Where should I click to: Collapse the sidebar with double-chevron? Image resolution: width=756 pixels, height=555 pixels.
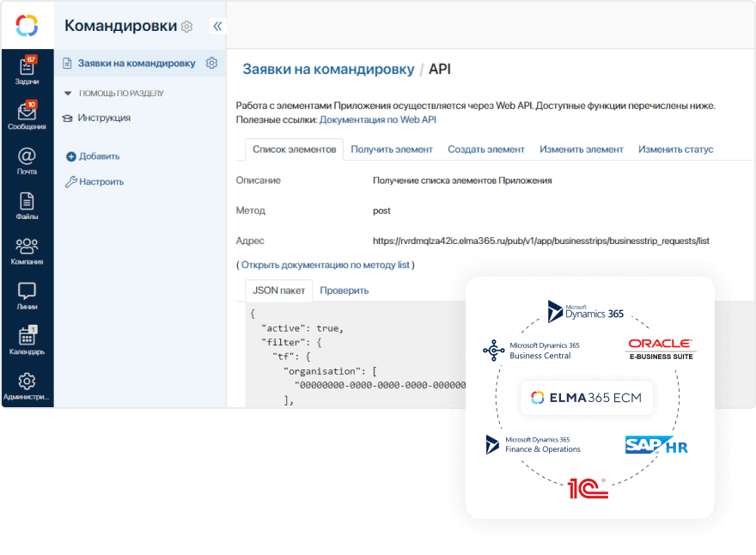tap(216, 25)
